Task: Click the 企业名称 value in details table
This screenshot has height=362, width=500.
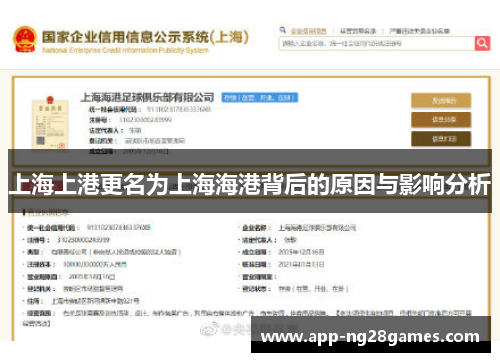Action: pos(317,228)
